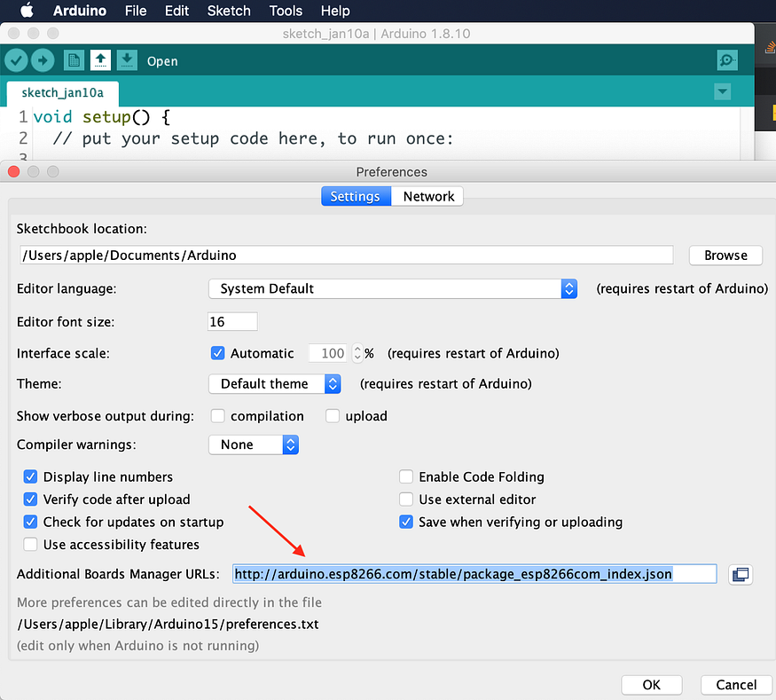Viewport: 776px width, 700px height.
Task: Select the sketch_jan10a tab
Action: tap(62, 93)
